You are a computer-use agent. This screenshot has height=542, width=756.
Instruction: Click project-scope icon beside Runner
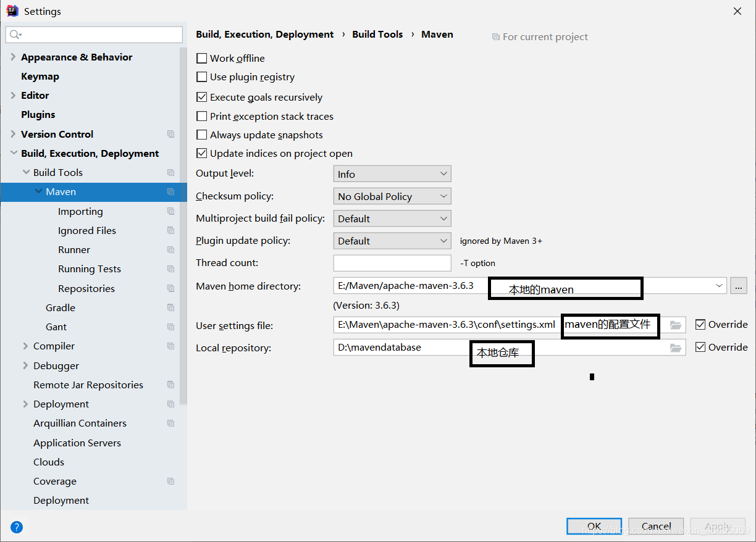(170, 249)
